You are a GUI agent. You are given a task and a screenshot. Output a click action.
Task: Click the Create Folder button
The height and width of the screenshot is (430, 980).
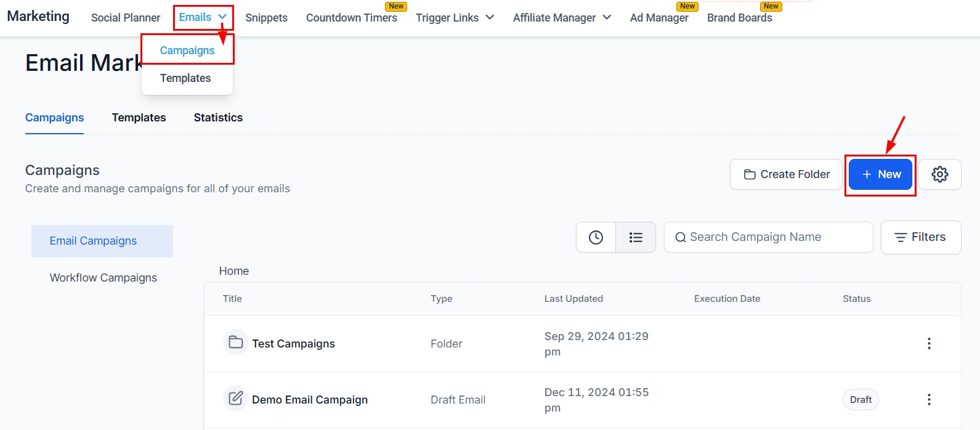(x=786, y=174)
